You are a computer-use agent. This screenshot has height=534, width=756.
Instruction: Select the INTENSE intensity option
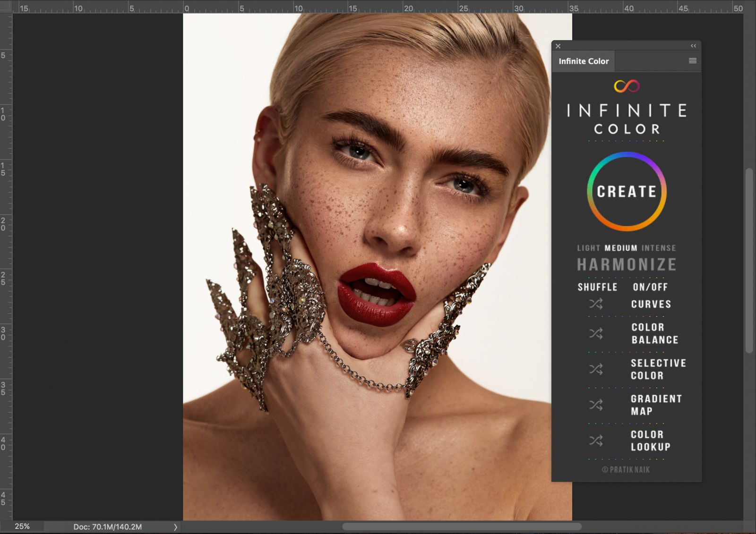658,247
